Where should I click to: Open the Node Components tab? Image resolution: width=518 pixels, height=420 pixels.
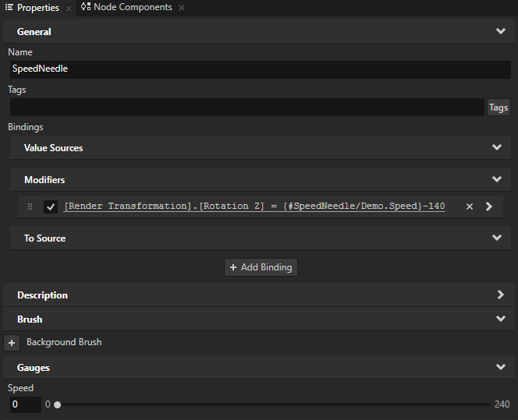click(133, 7)
